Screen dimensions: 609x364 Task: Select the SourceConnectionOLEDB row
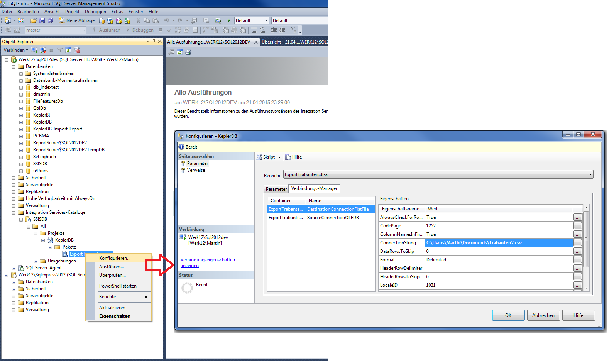coord(321,218)
